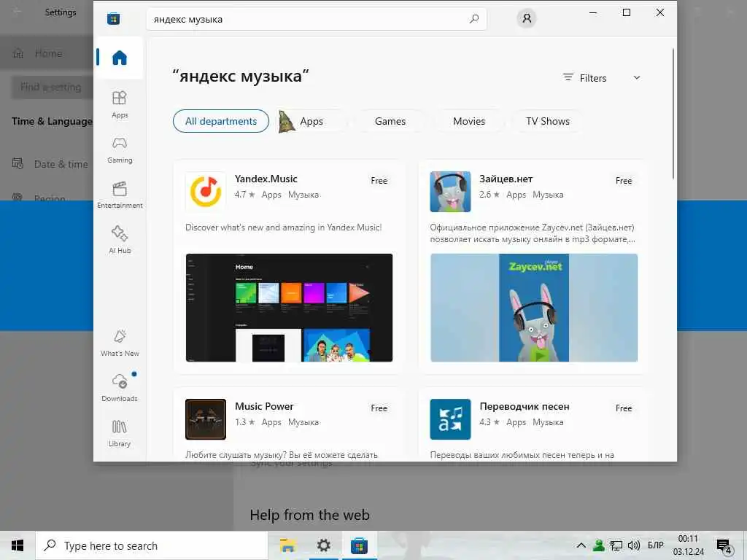Click the taskbar Type here to search box
The height and width of the screenshot is (560, 747).
[x=152, y=545]
